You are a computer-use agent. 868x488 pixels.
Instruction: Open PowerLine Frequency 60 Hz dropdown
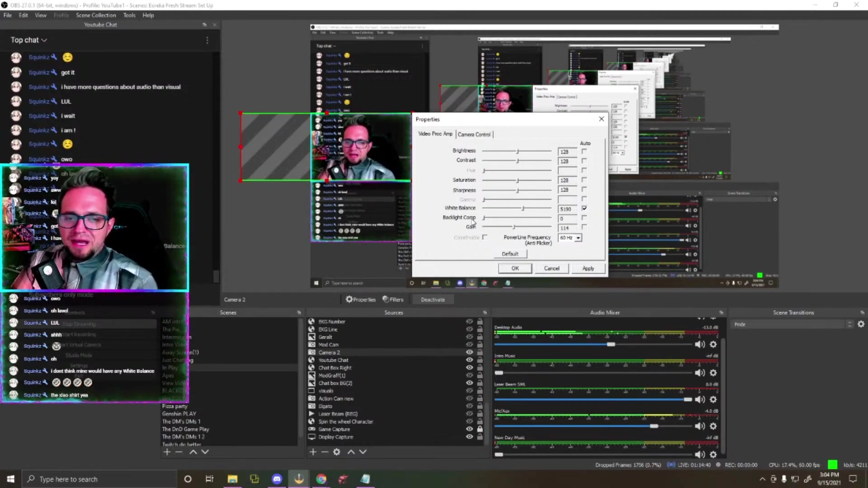(x=578, y=238)
